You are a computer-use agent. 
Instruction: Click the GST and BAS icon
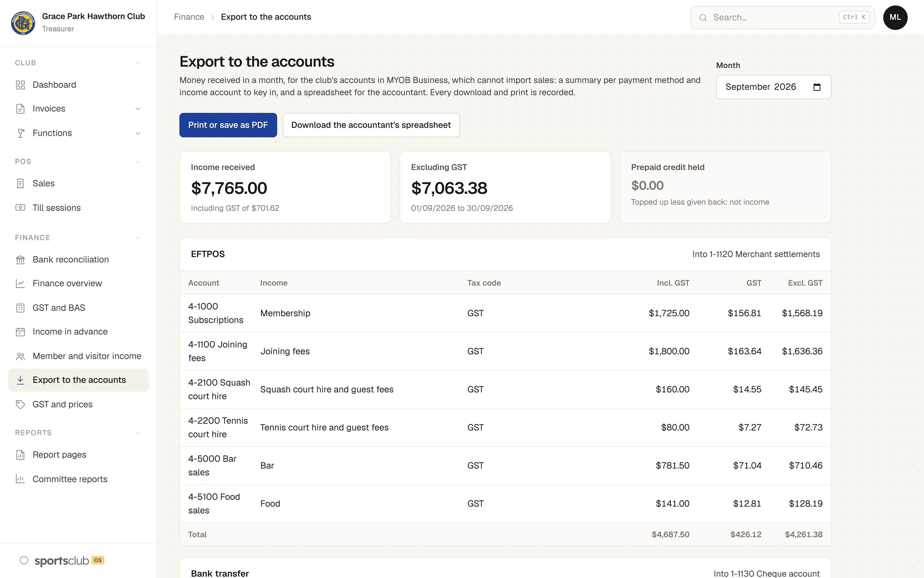coord(20,308)
